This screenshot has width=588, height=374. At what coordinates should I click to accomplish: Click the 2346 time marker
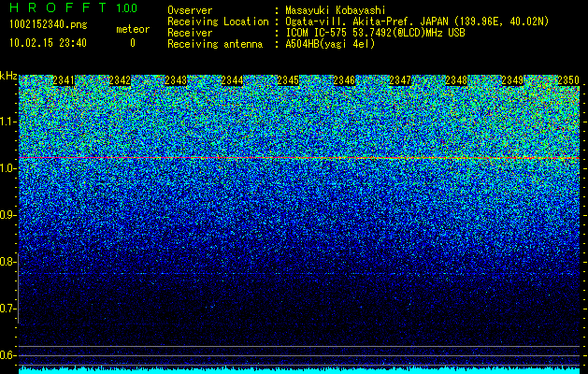click(344, 80)
